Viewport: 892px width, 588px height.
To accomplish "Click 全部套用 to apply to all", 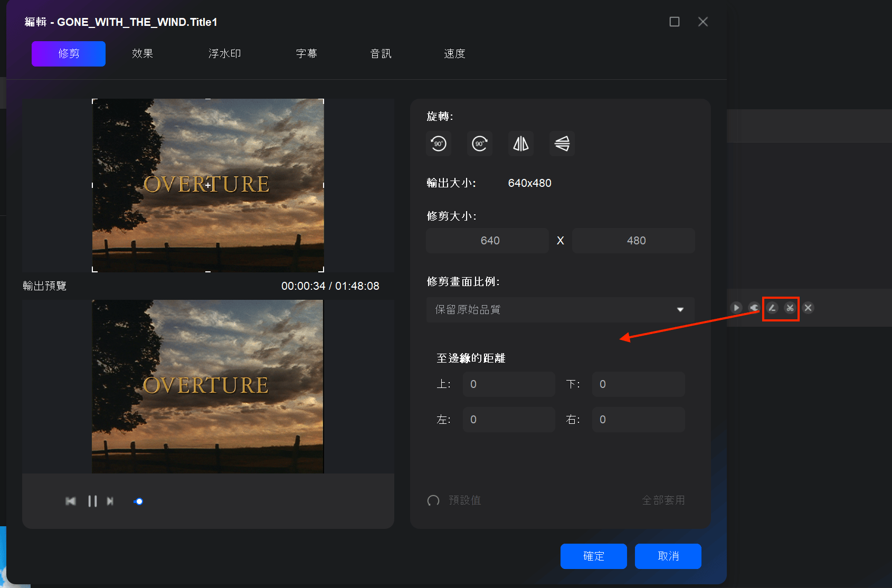I will tap(663, 500).
